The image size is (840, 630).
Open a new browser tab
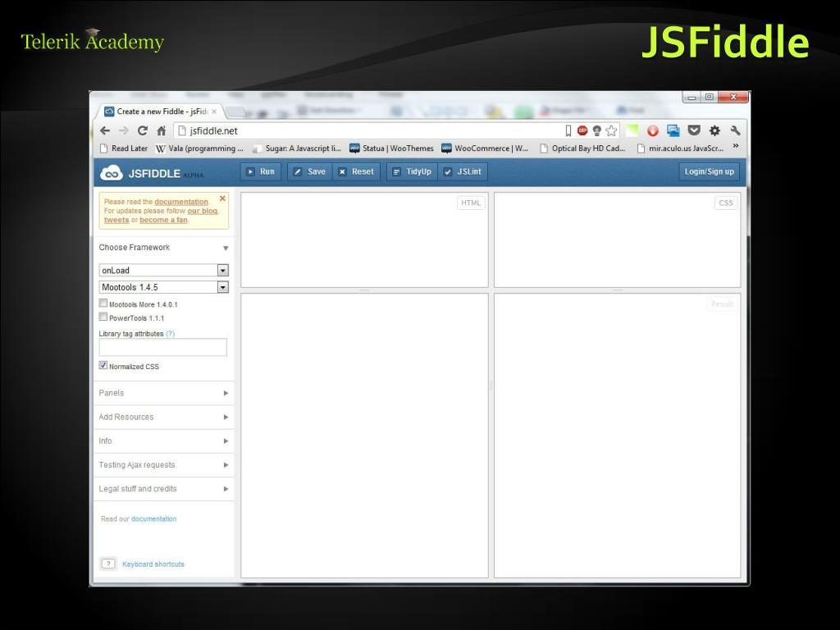pos(235,112)
